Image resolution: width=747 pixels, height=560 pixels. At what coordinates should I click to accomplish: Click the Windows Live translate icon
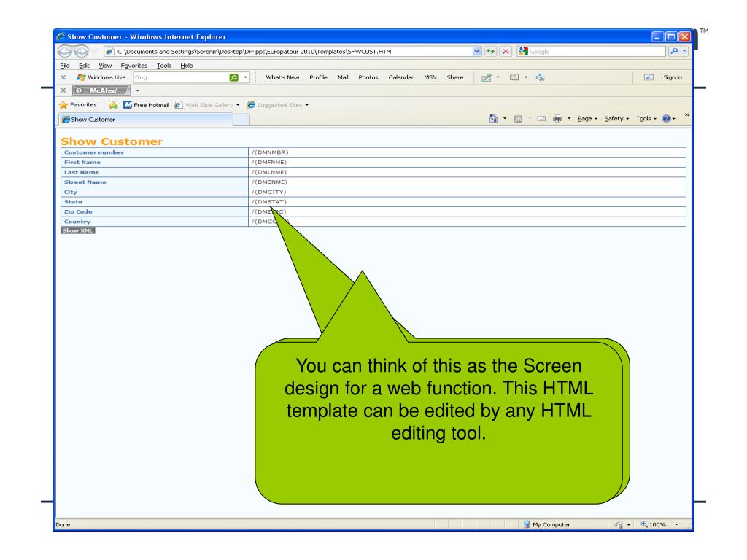(540, 77)
